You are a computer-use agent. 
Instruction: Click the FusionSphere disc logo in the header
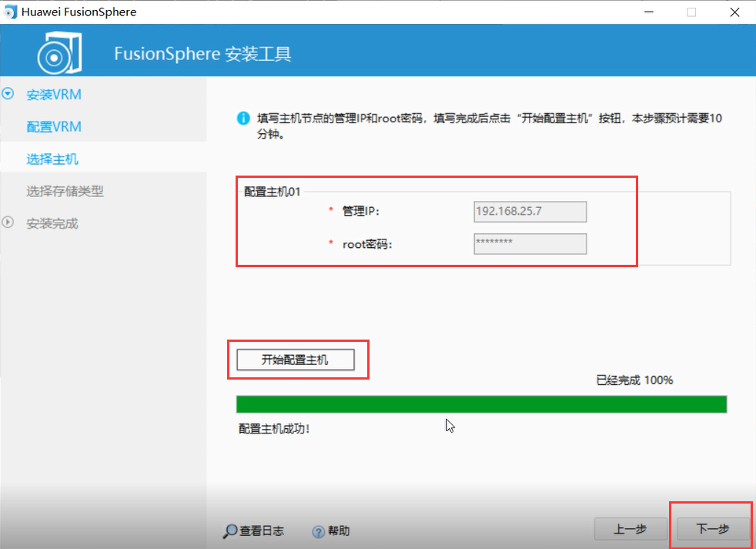click(x=59, y=53)
